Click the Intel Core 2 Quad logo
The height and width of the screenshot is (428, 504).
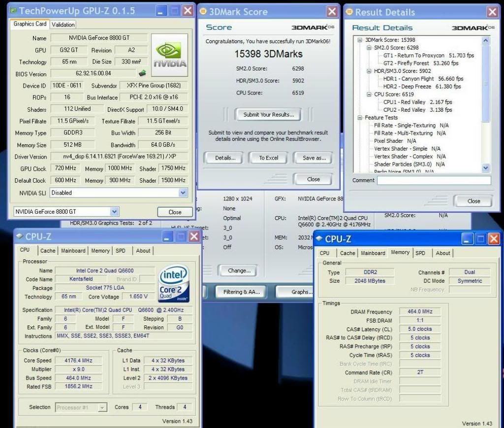pyautogui.click(x=174, y=283)
